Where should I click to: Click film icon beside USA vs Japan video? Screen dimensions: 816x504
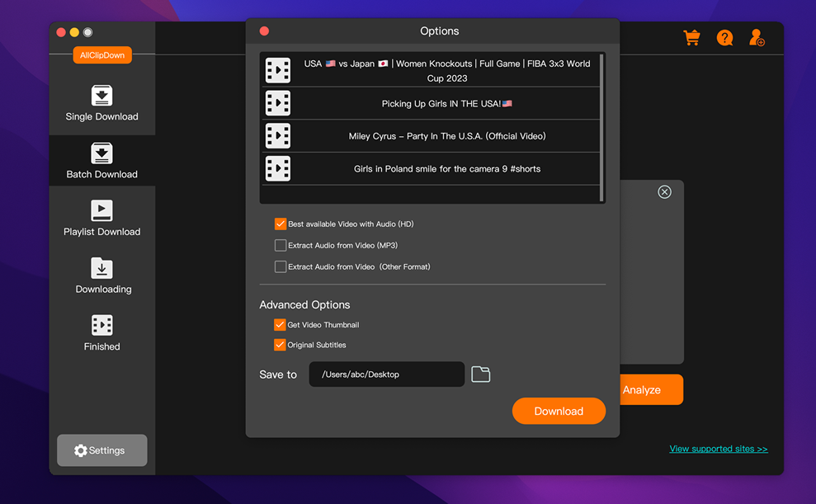278,70
